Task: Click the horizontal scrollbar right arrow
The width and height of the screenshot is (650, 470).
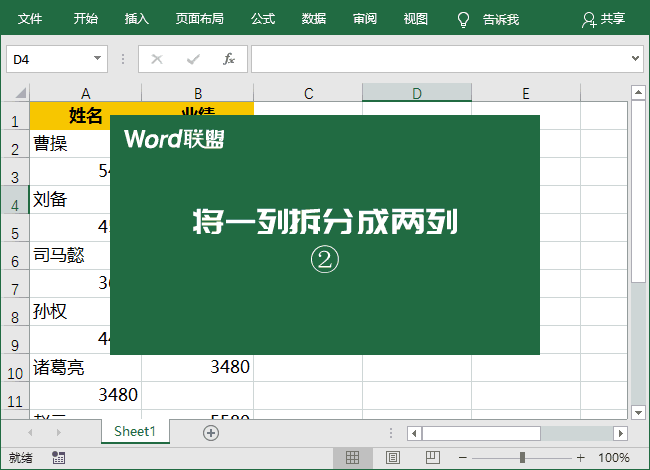Action: 620,434
